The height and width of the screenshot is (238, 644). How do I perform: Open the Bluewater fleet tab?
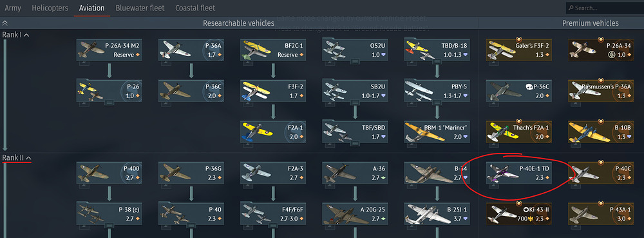coord(140,8)
